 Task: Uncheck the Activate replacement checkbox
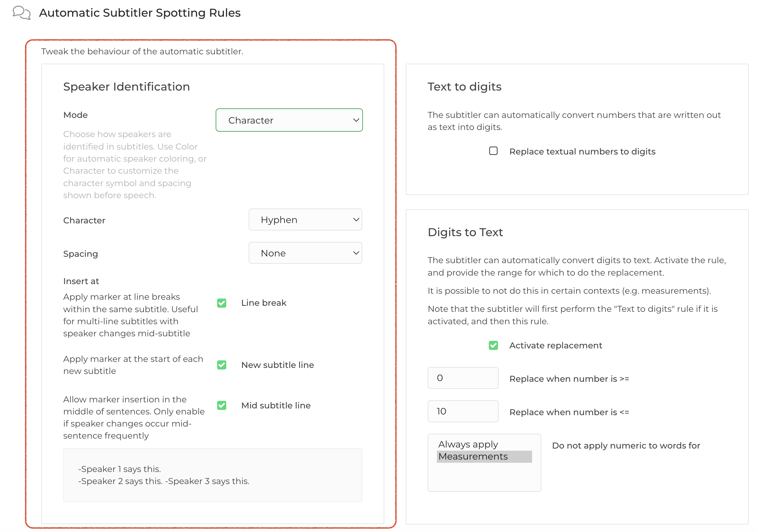(x=493, y=345)
